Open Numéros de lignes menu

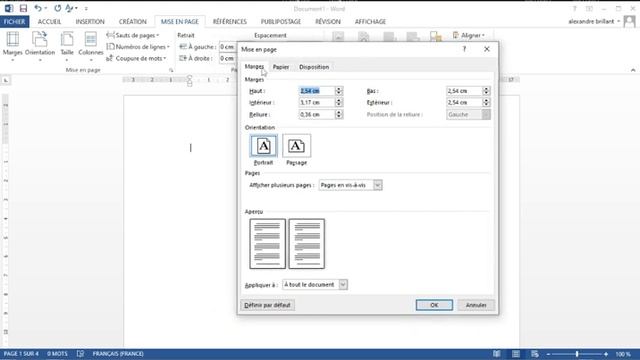tap(138, 47)
